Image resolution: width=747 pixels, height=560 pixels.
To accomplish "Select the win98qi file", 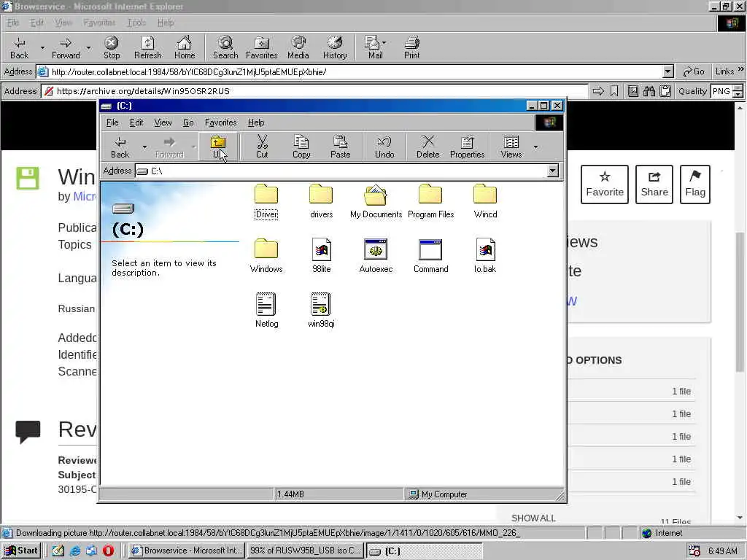I will [321, 311].
